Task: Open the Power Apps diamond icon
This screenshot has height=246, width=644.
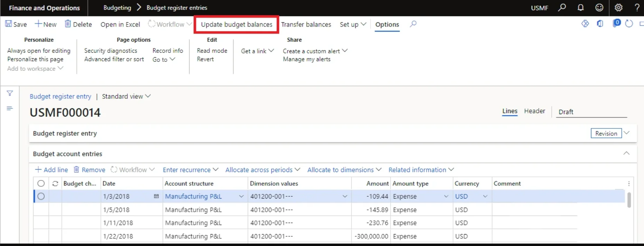Action: coord(585,24)
